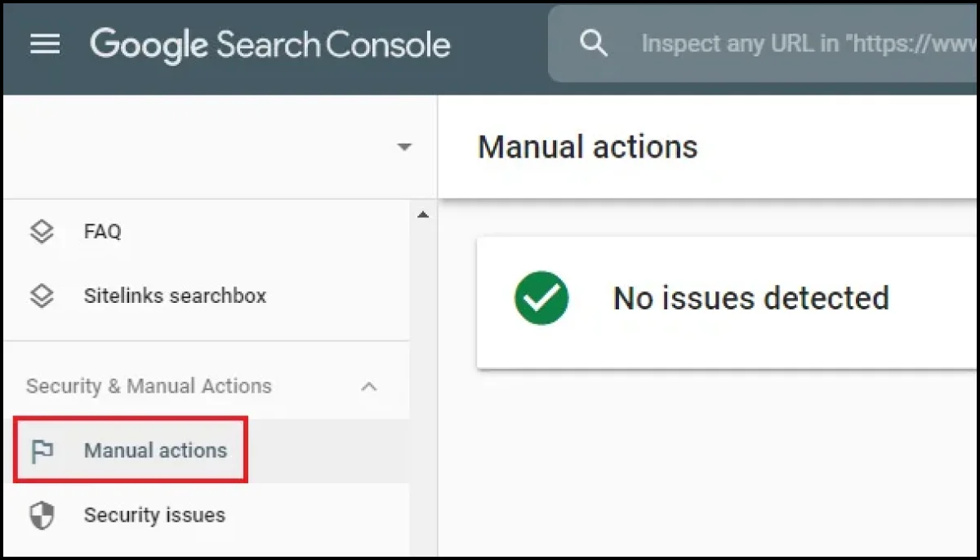Click the FAQ layers icon
The image size is (980, 560).
pos(42,232)
